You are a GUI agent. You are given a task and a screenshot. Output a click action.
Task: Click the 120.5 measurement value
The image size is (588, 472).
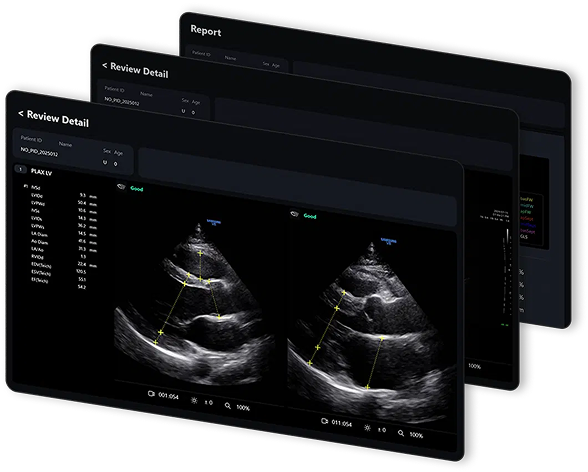tap(81, 271)
